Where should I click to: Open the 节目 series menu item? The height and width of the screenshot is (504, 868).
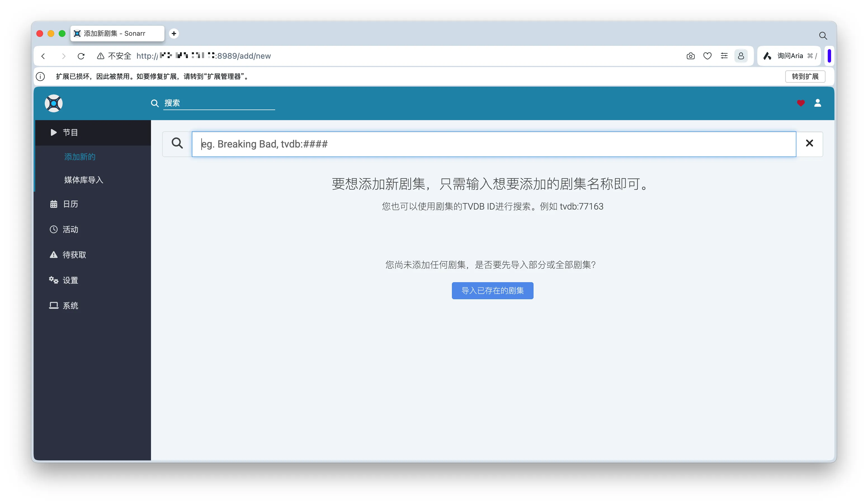(93, 132)
